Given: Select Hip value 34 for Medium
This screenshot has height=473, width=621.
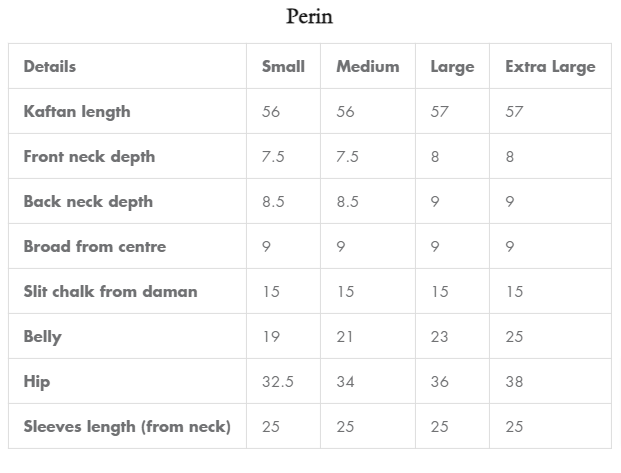Looking at the screenshot, I should (345, 382).
